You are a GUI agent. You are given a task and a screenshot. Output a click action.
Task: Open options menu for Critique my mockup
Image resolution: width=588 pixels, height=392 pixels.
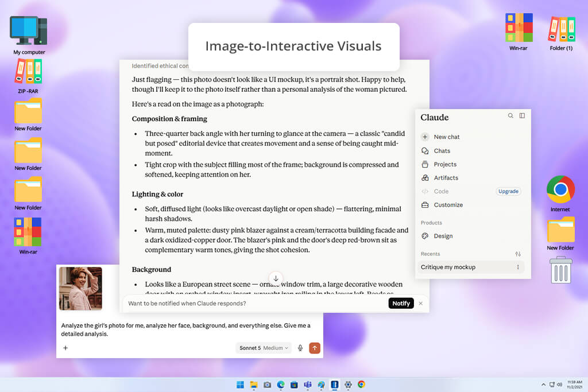pos(518,267)
